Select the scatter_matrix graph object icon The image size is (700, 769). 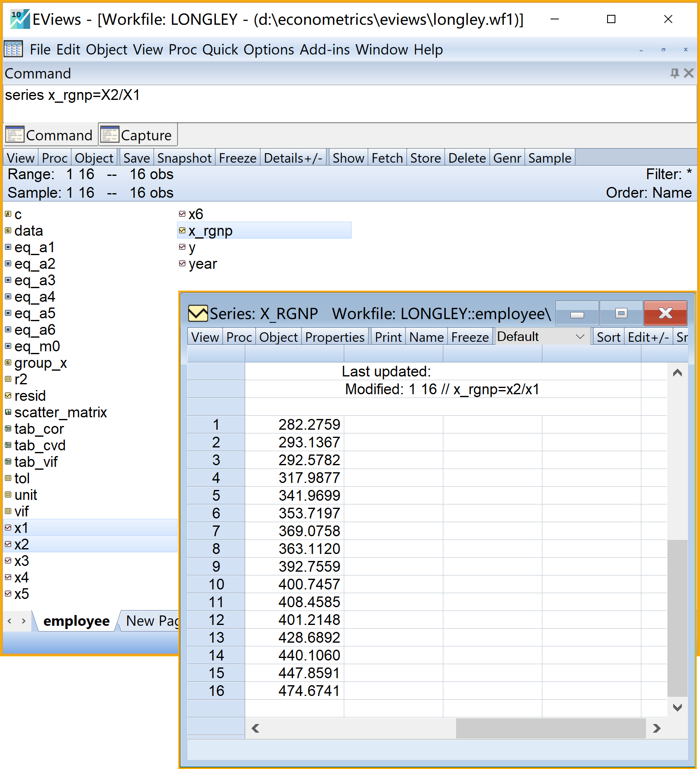point(8,412)
